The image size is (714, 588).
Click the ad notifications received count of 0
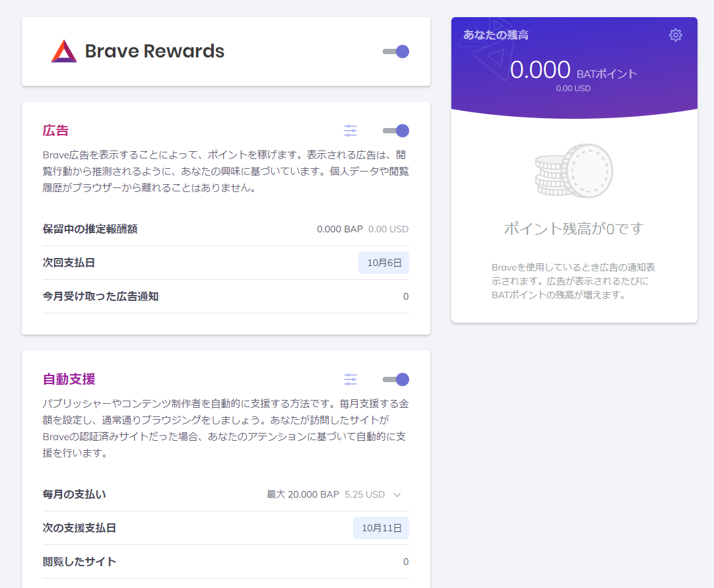[x=406, y=296]
